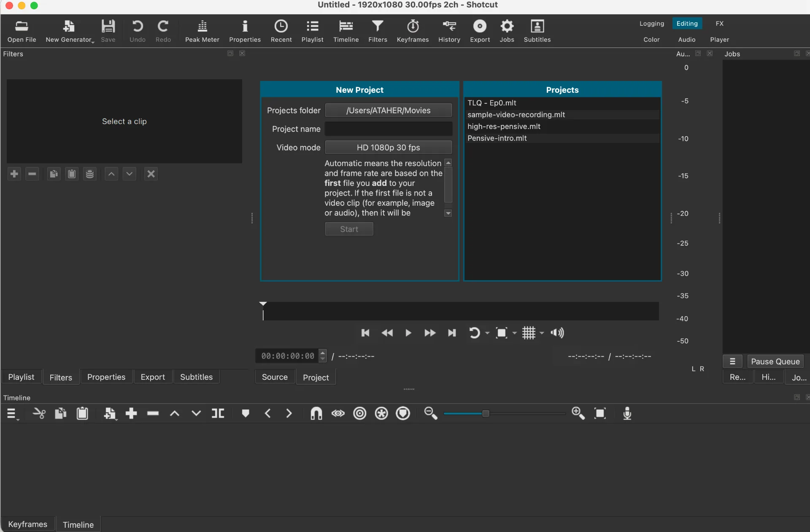This screenshot has width=810, height=532.
Task: Open the Subtitles toolbar icon
Action: [x=537, y=31]
